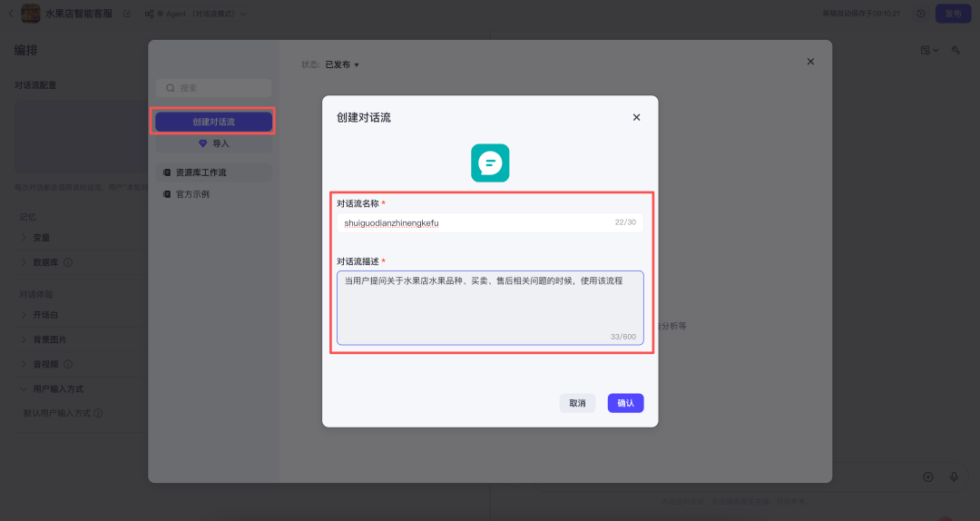Open the 单 Agent 对话流模式 dropdown
The image size is (980, 521).
[195, 14]
